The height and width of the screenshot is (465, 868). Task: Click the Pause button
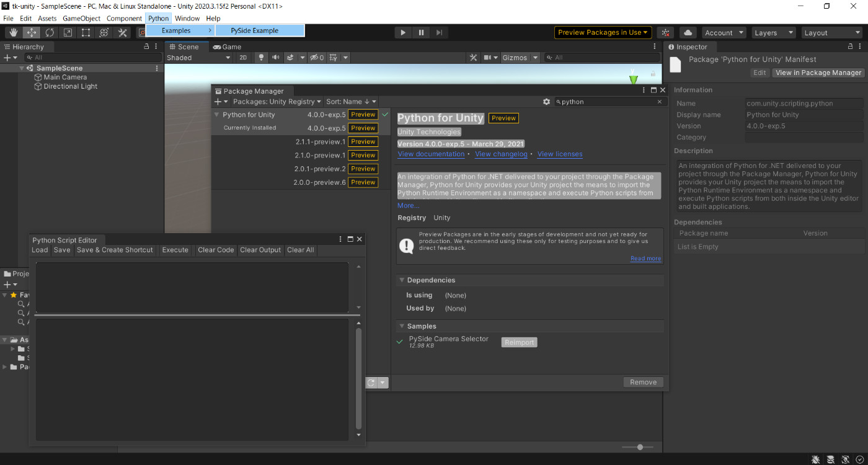pyautogui.click(x=421, y=33)
